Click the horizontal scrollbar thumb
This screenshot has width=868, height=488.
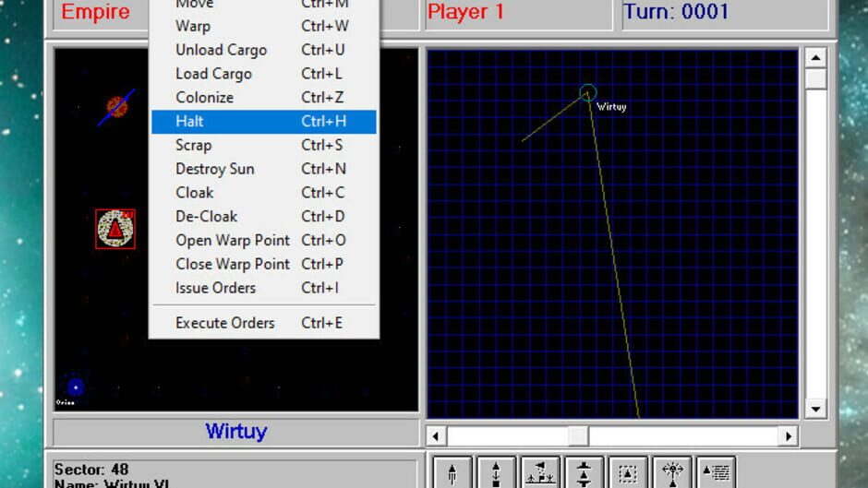[578, 436]
